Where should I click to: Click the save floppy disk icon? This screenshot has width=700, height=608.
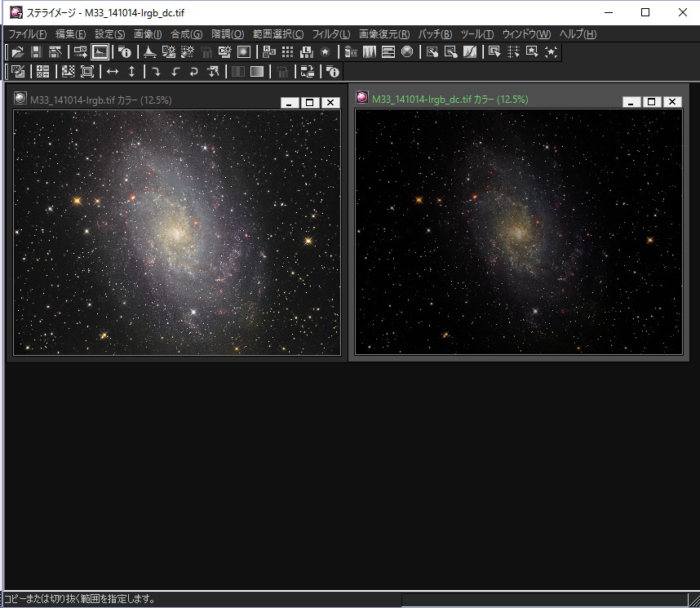(36, 51)
